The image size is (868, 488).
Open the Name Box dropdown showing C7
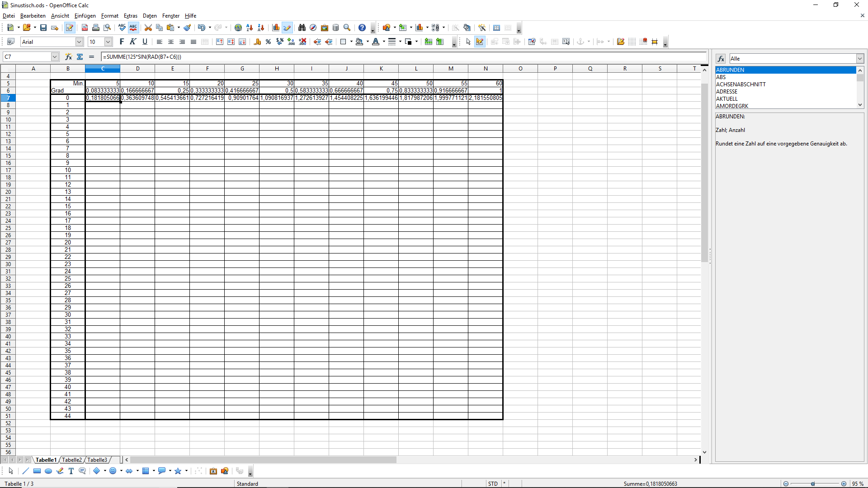coord(54,56)
